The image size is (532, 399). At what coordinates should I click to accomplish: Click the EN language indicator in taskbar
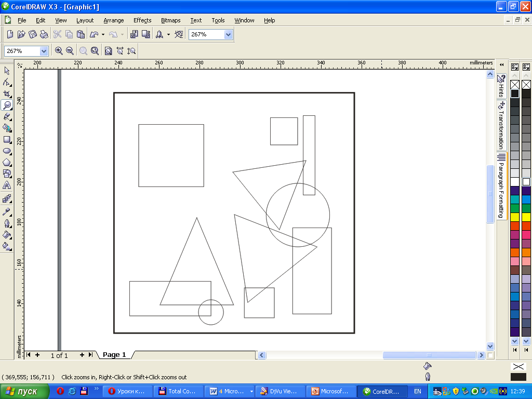[x=418, y=391]
